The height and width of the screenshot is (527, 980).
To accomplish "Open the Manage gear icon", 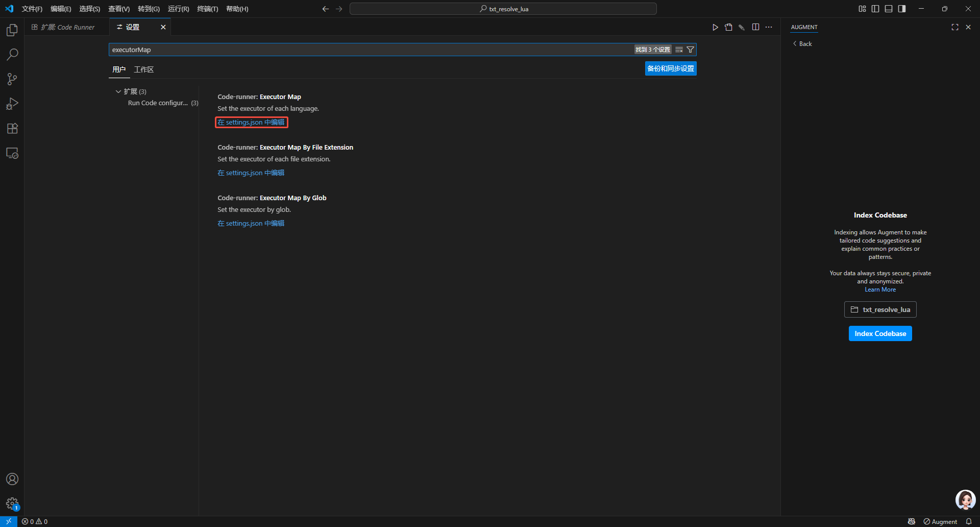I will 12,504.
